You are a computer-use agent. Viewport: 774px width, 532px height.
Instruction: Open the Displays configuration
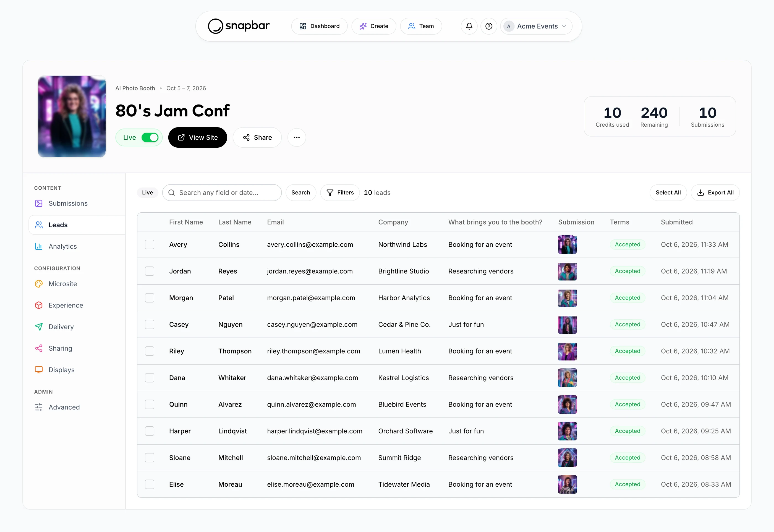[77, 370]
